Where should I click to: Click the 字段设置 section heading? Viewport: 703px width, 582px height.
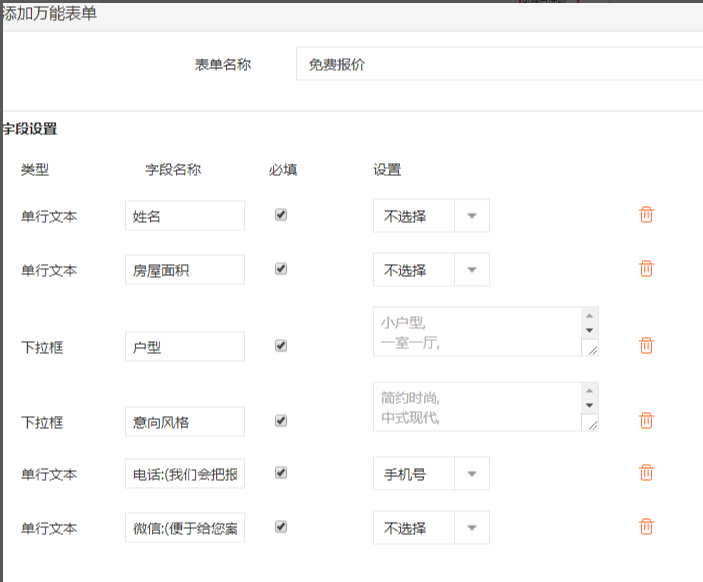(x=30, y=129)
